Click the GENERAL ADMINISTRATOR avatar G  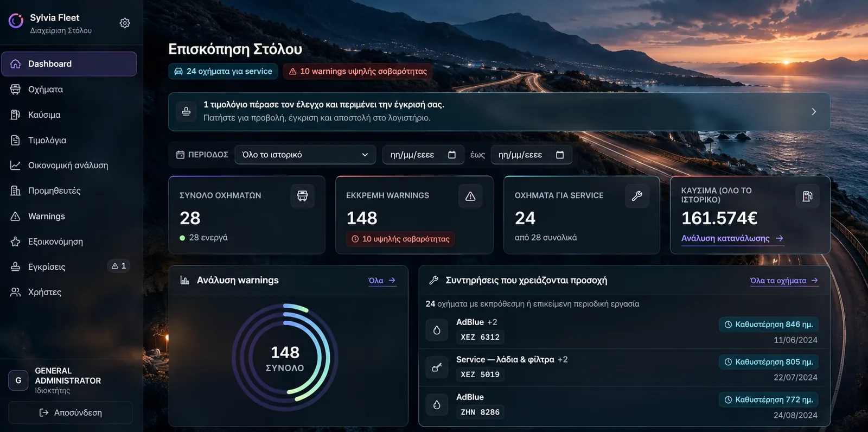click(18, 380)
